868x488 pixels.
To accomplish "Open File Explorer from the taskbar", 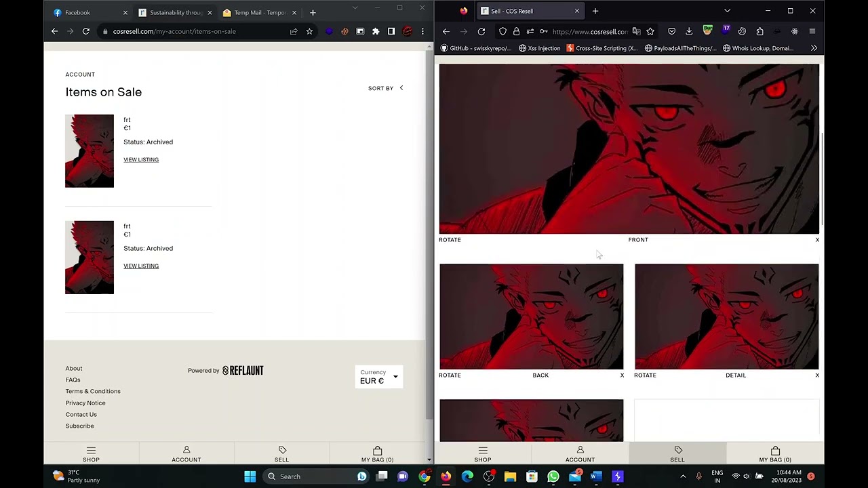I will [x=510, y=476].
